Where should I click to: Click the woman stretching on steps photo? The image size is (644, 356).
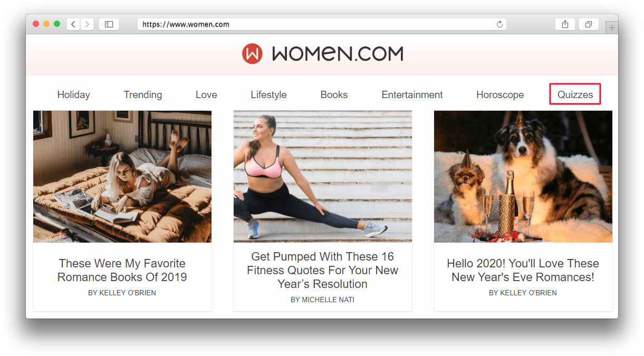pyautogui.click(x=323, y=177)
